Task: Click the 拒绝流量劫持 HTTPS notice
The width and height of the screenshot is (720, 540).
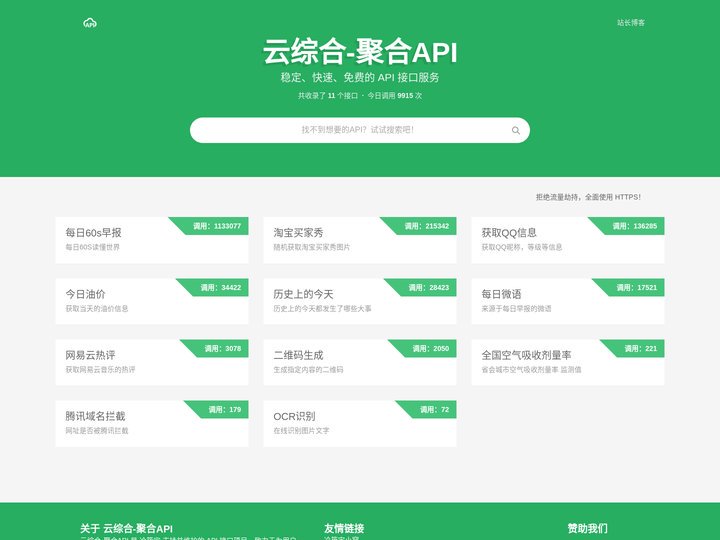Action: click(x=588, y=197)
